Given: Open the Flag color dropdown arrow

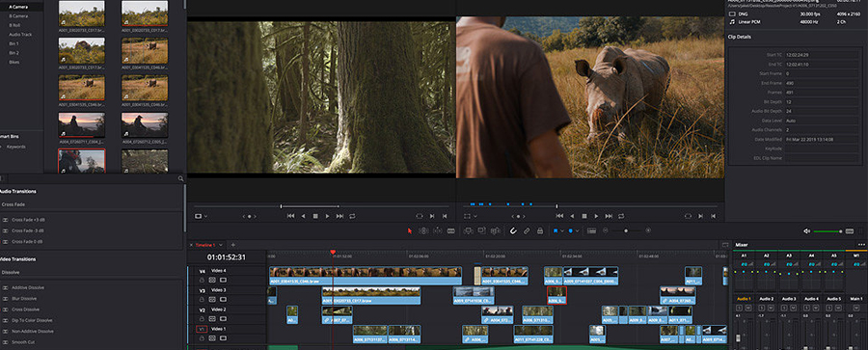Looking at the screenshot, I should coord(562,231).
